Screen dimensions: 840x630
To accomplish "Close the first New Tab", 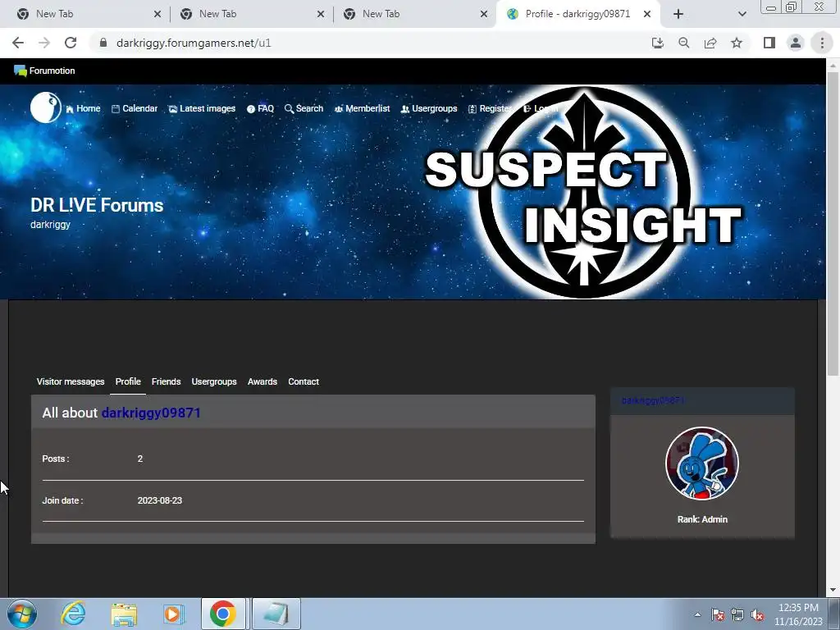I will click(x=157, y=14).
